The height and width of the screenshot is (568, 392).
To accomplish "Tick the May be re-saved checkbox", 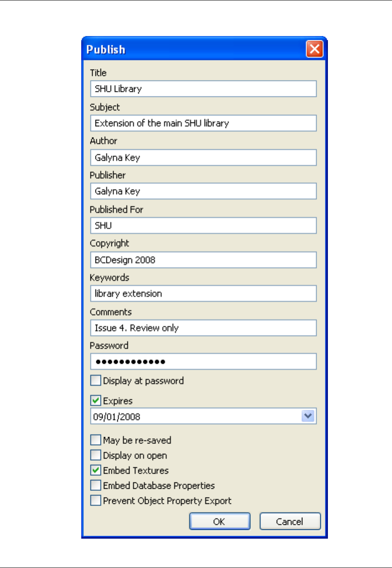I will (96, 440).
